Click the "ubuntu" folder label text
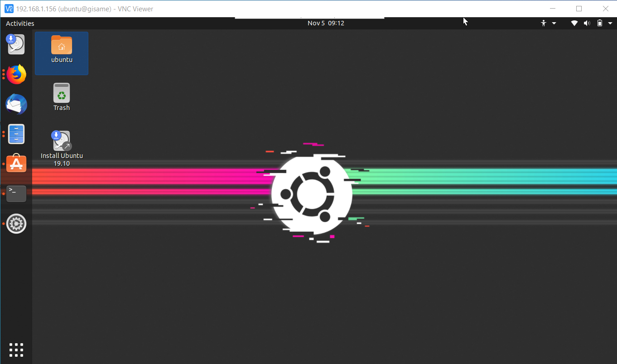Viewport: 617px width, 364px height. (x=62, y=60)
